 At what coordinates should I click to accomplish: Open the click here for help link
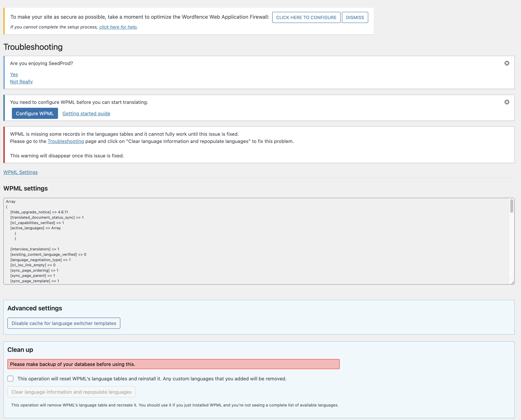(x=118, y=27)
